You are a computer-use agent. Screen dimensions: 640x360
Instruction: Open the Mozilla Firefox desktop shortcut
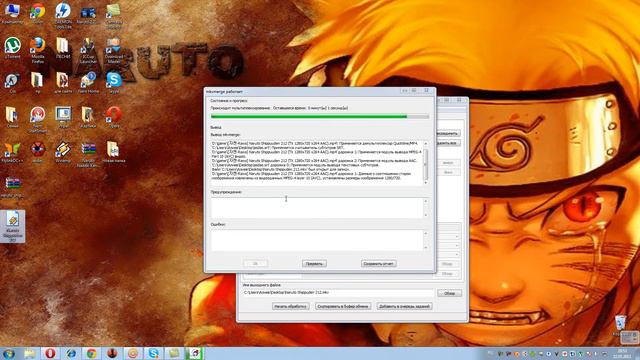coord(38,50)
